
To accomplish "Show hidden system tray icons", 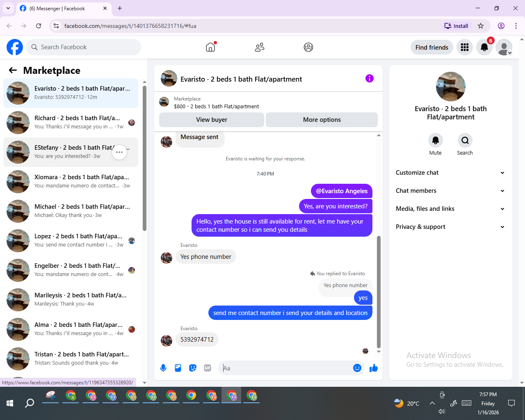I will click(432, 403).
